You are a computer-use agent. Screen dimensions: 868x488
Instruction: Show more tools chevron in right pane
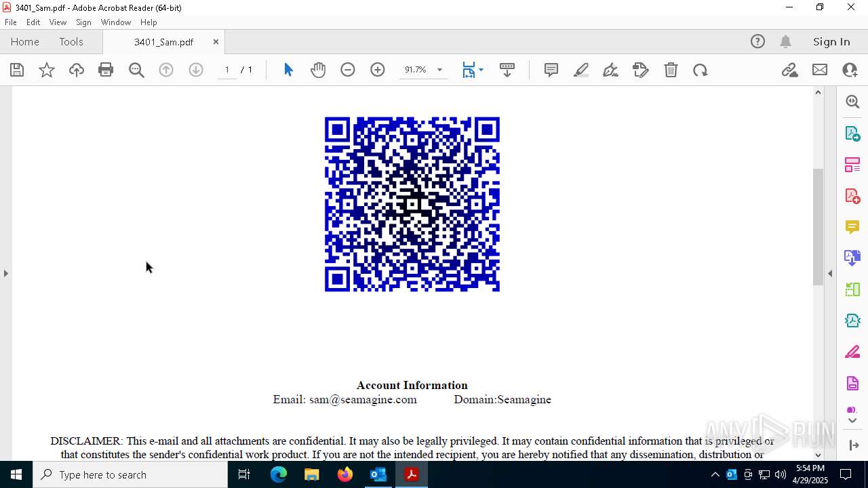coord(852,420)
